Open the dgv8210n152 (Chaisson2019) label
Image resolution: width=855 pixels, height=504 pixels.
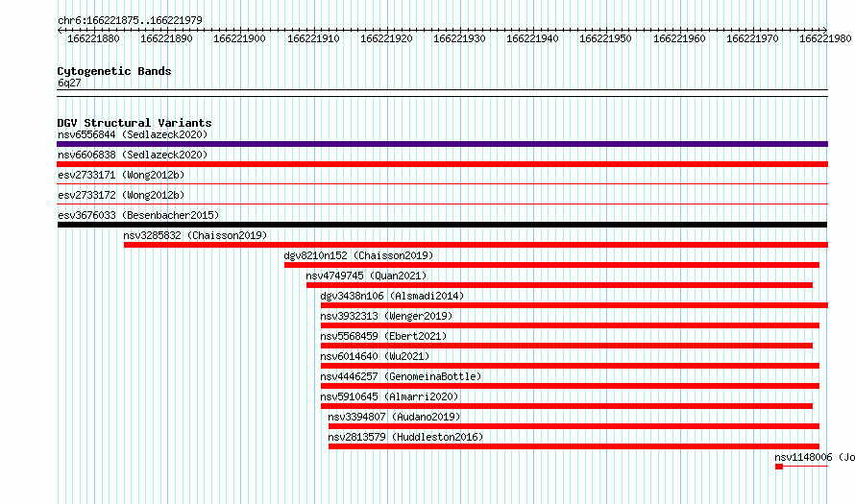coord(358,255)
